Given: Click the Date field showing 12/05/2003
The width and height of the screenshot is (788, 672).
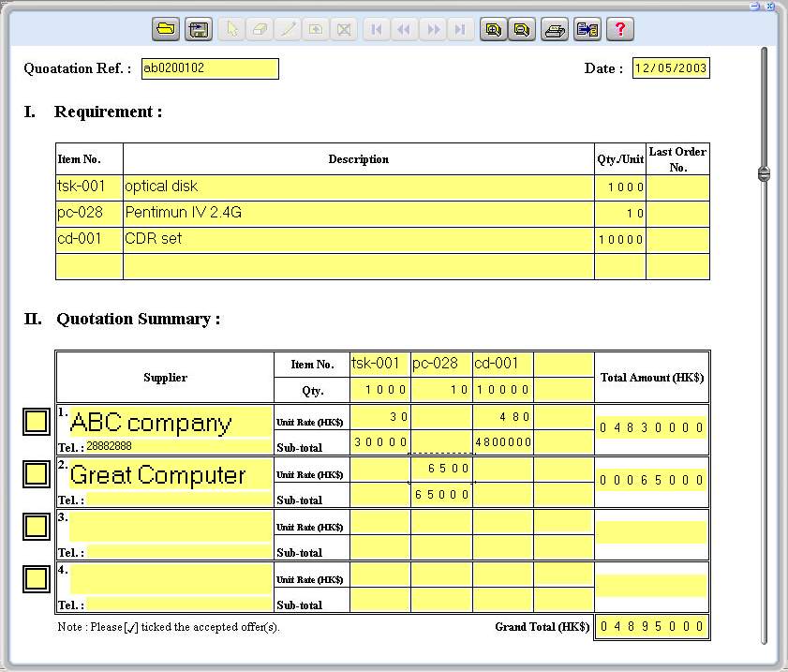Looking at the screenshot, I should pos(671,68).
